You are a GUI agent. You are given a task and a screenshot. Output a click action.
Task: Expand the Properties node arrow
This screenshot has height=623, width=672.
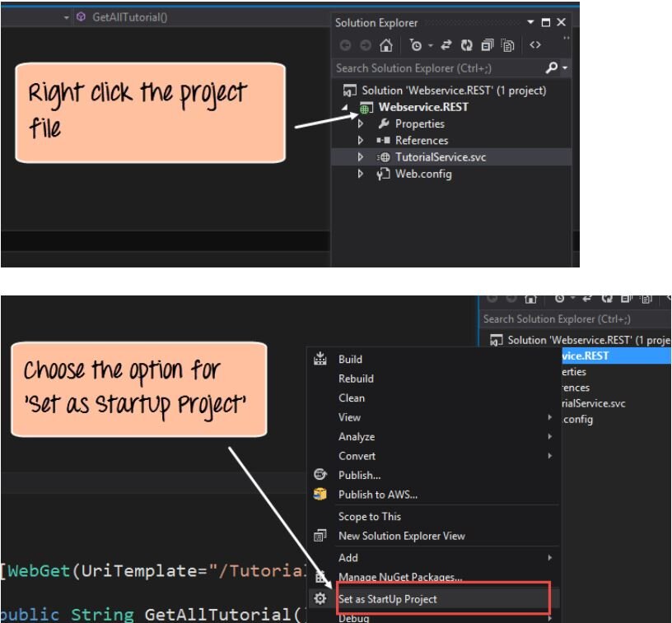click(361, 123)
